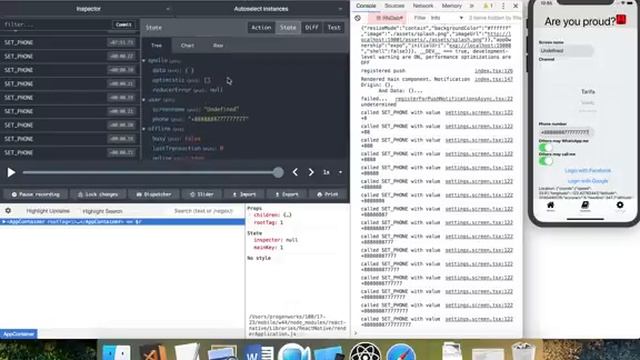Step to previous action with left chevron

tap(295, 172)
